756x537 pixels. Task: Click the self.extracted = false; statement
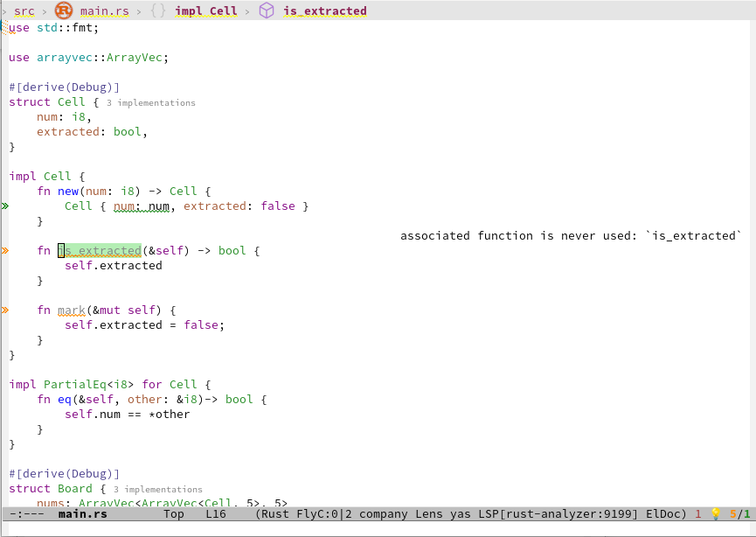(144, 324)
